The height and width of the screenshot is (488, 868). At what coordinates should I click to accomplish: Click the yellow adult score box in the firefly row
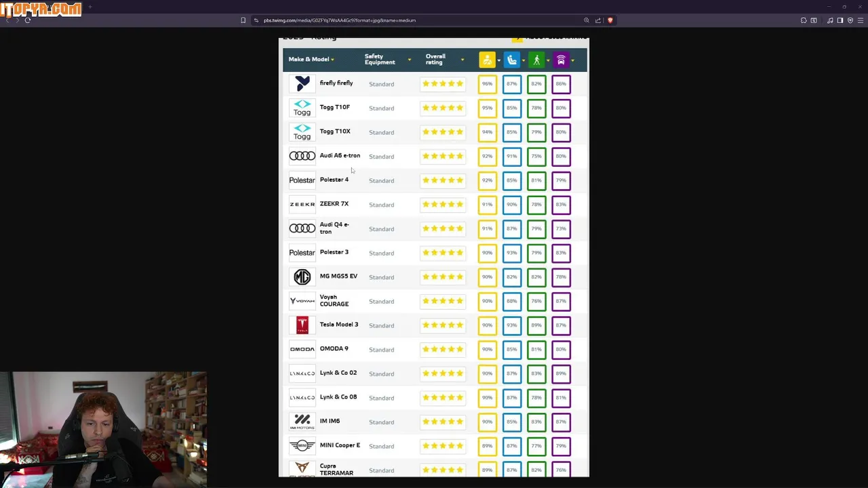pyautogui.click(x=487, y=84)
